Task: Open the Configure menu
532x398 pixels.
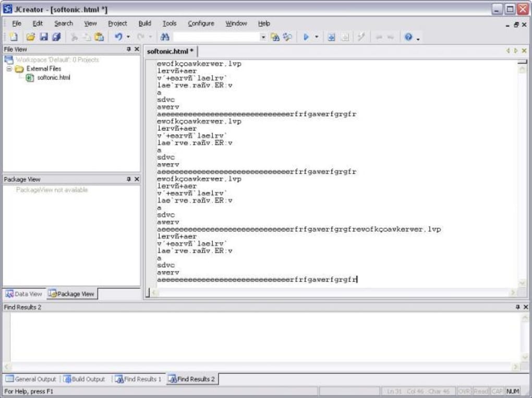Action: [x=201, y=23]
